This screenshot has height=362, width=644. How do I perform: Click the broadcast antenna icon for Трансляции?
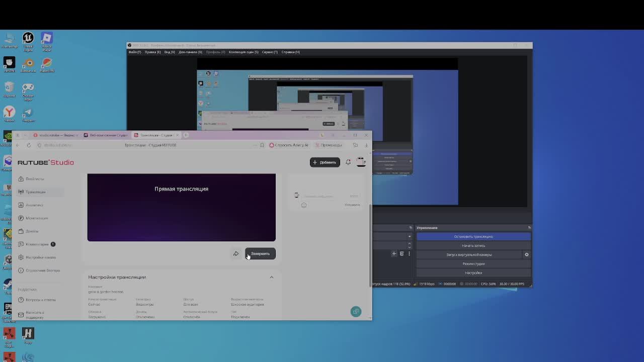[21, 192]
